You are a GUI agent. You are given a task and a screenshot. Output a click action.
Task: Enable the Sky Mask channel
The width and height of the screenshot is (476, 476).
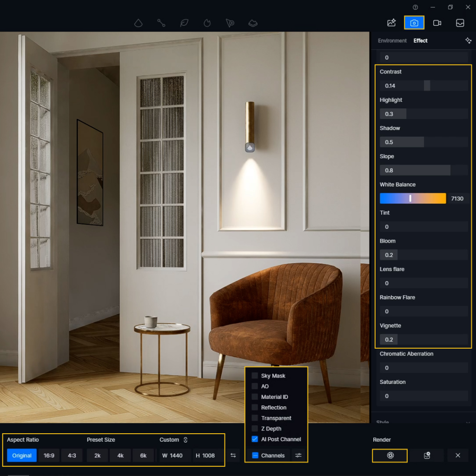tap(254, 376)
